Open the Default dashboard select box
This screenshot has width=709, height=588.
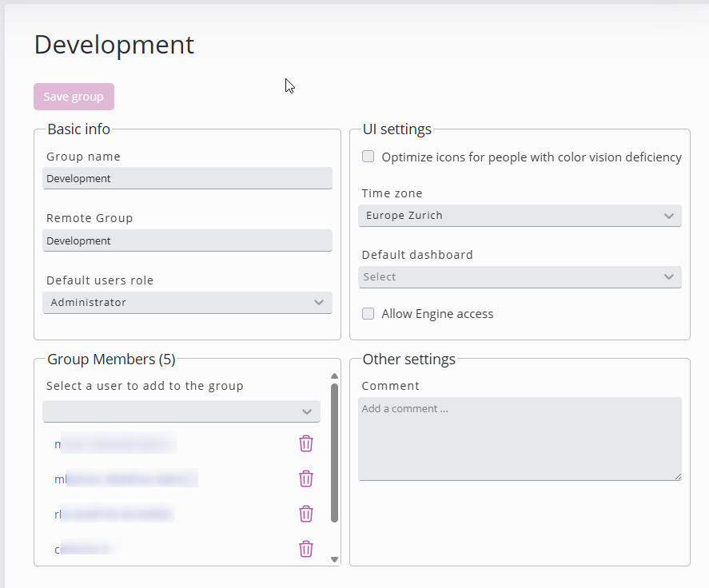point(520,277)
